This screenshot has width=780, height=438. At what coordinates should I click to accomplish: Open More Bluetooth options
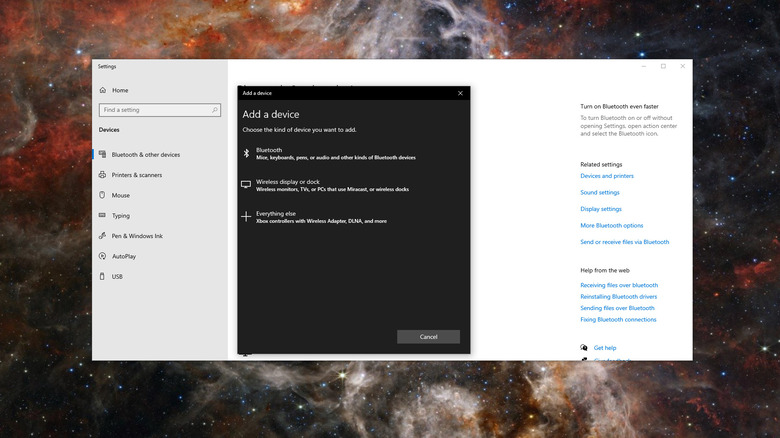(611, 225)
